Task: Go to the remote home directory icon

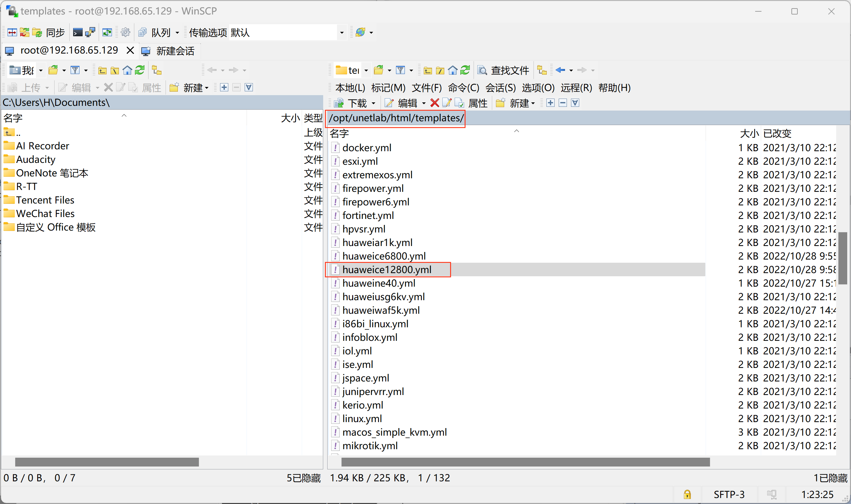Action: tap(453, 70)
